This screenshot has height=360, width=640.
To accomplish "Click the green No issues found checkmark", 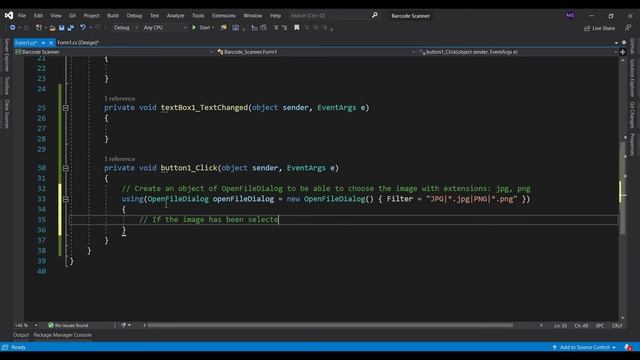I will 51,325.
